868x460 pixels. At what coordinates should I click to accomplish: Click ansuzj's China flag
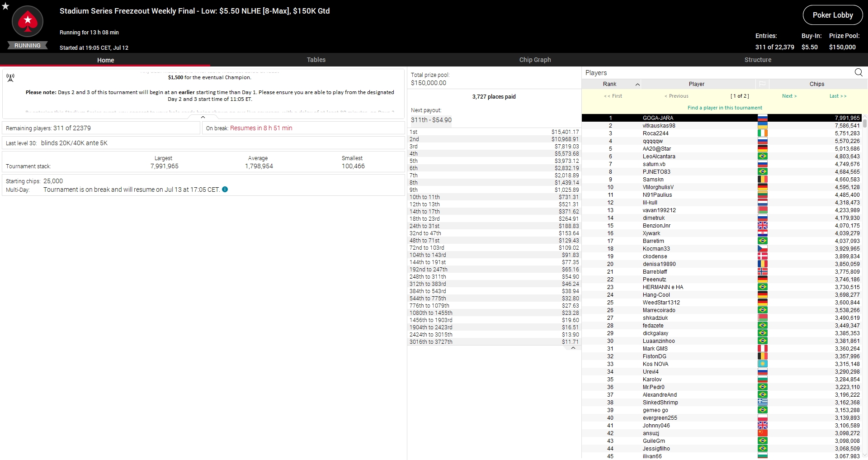(x=763, y=433)
